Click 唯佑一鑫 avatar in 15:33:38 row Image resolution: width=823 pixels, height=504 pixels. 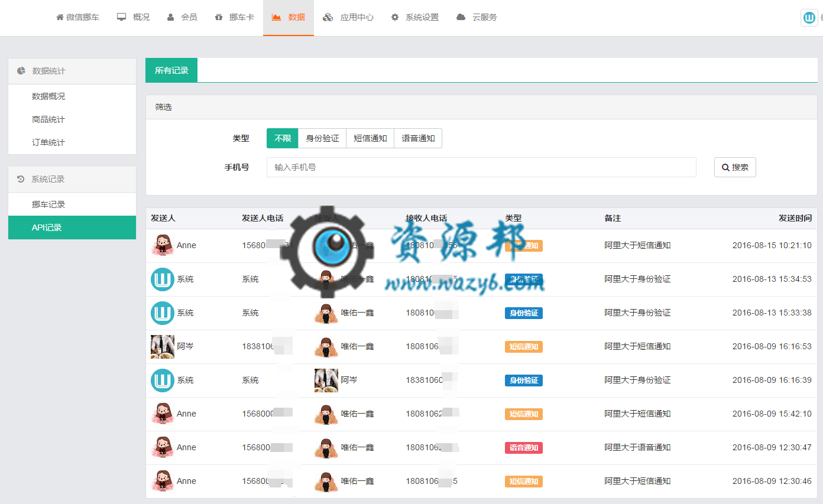point(326,313)
